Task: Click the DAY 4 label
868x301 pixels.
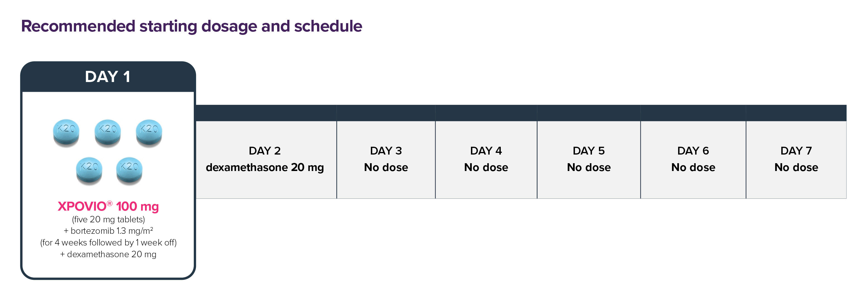Action: coord(486,151)
